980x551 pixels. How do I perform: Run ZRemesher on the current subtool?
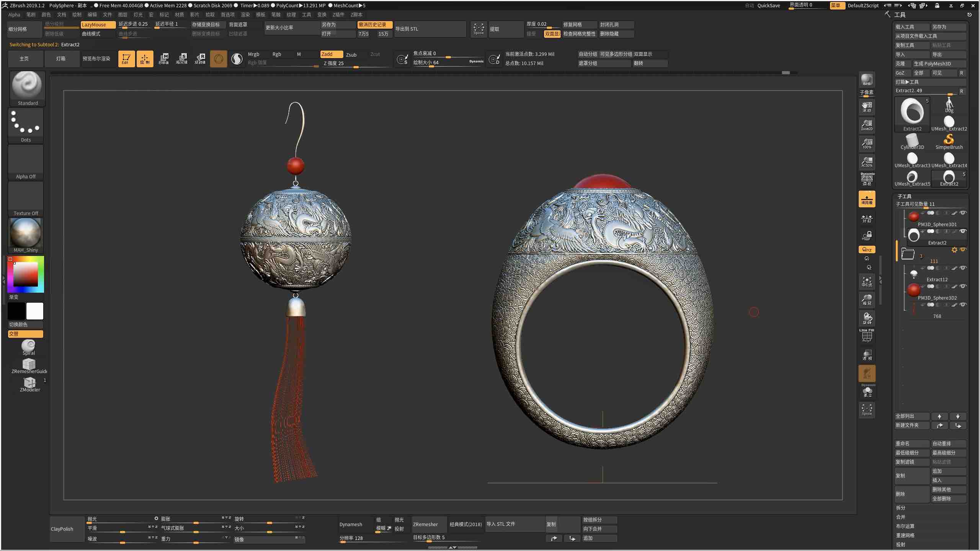(x=428, y=524)
